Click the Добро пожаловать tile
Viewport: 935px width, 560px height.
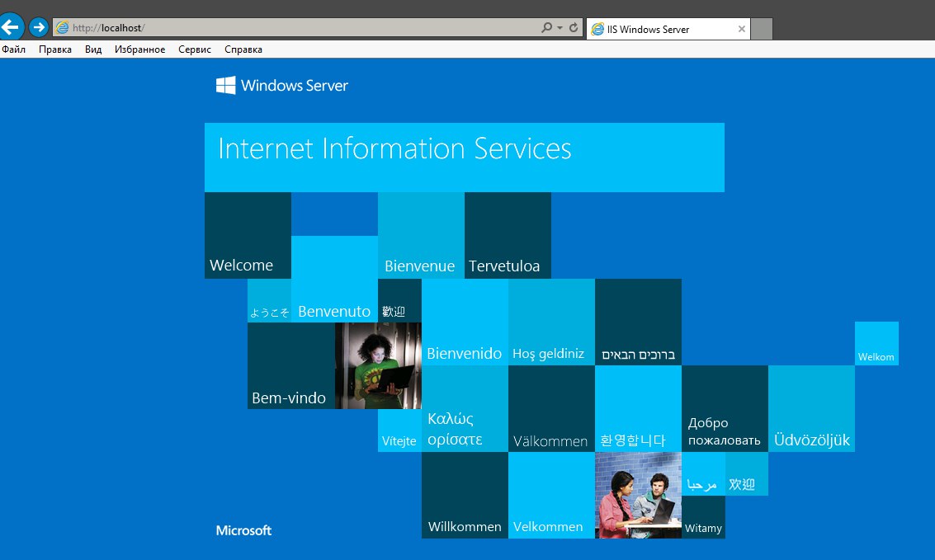pos(725,409)
